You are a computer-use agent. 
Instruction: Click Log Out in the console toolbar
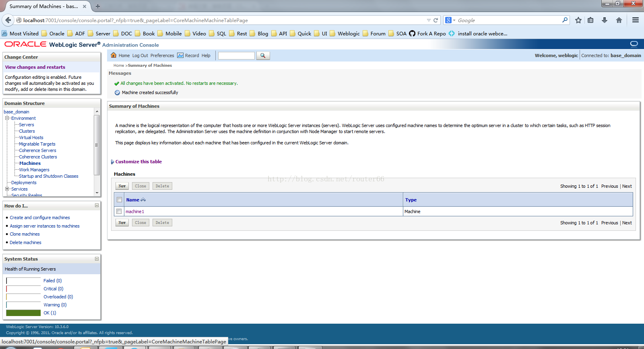[x=140, y=55]
